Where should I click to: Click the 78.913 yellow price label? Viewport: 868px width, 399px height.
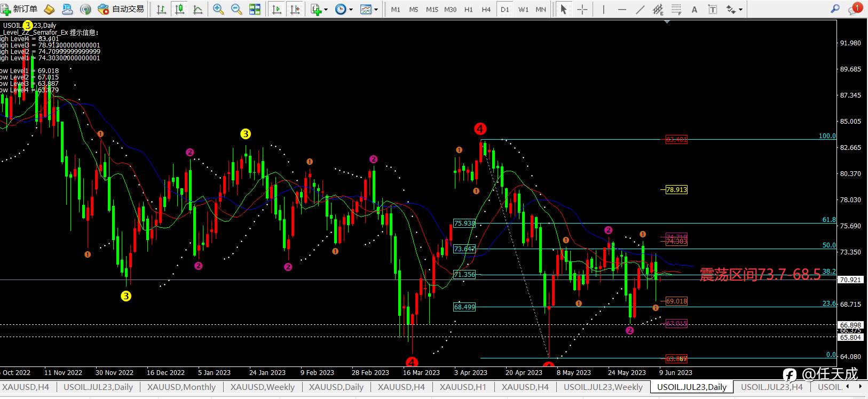tap(676, 189)
